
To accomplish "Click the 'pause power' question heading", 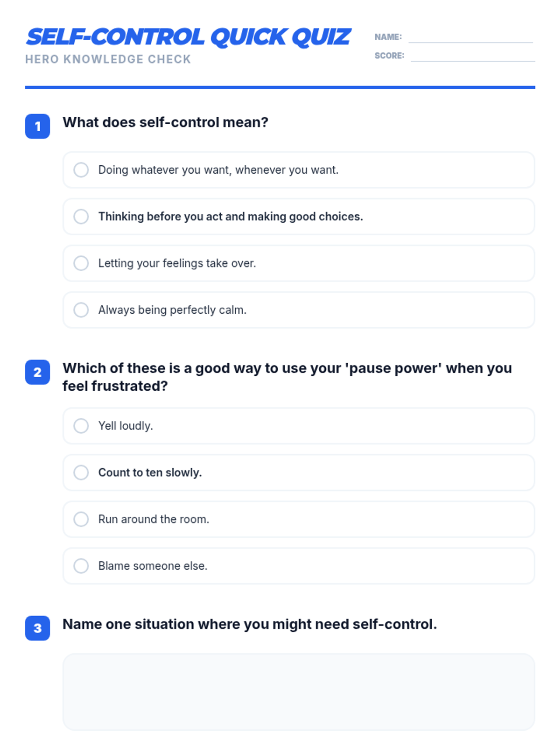I will [x=287, y=377].
